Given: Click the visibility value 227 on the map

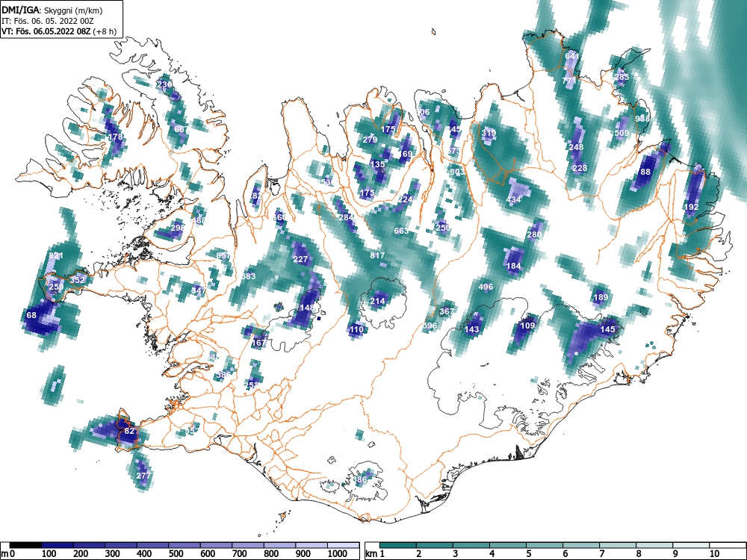Looking at the screenshot, I should pyautogui.click(x=300, y=260).
